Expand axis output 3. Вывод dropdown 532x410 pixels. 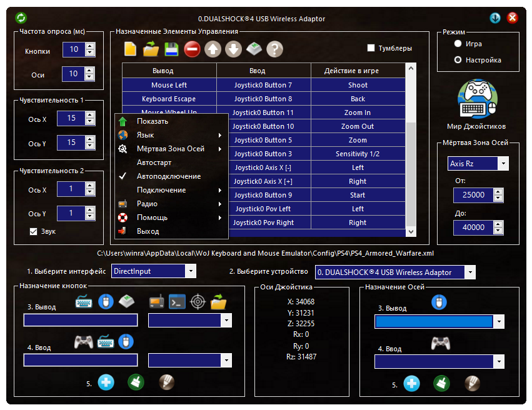[499, 321]
